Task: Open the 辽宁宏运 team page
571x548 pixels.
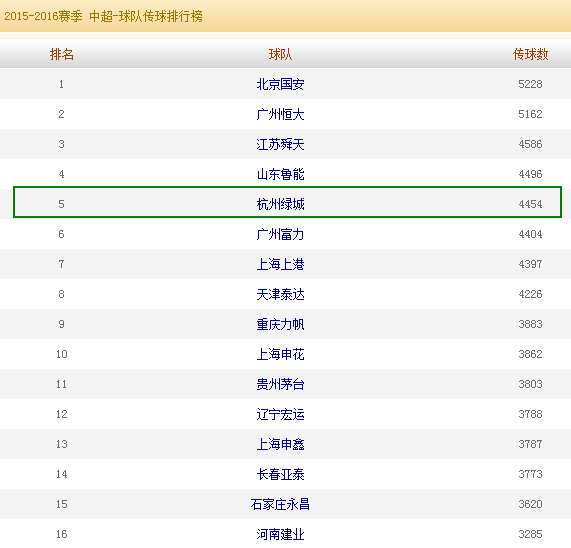Action: click(280, 414)
